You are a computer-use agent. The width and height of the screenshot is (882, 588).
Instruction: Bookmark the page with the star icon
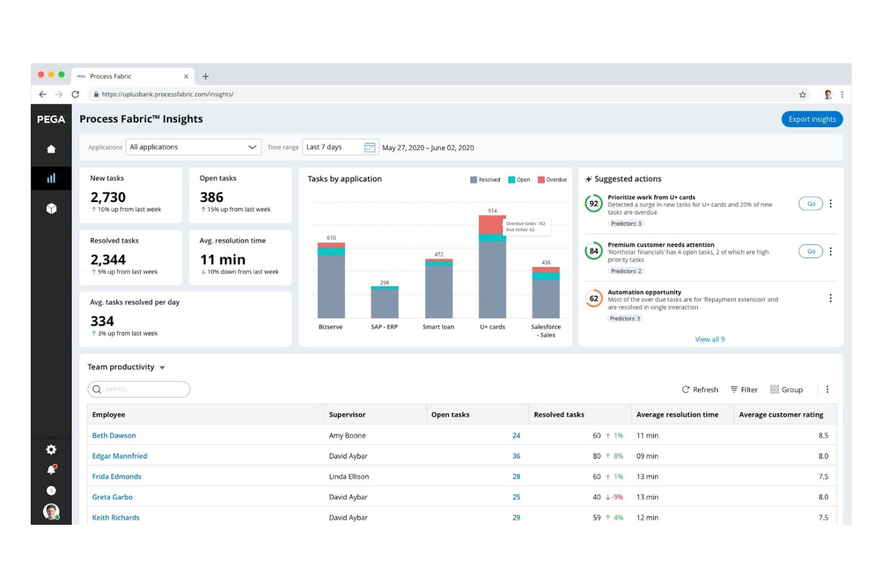tap(803, 94)
